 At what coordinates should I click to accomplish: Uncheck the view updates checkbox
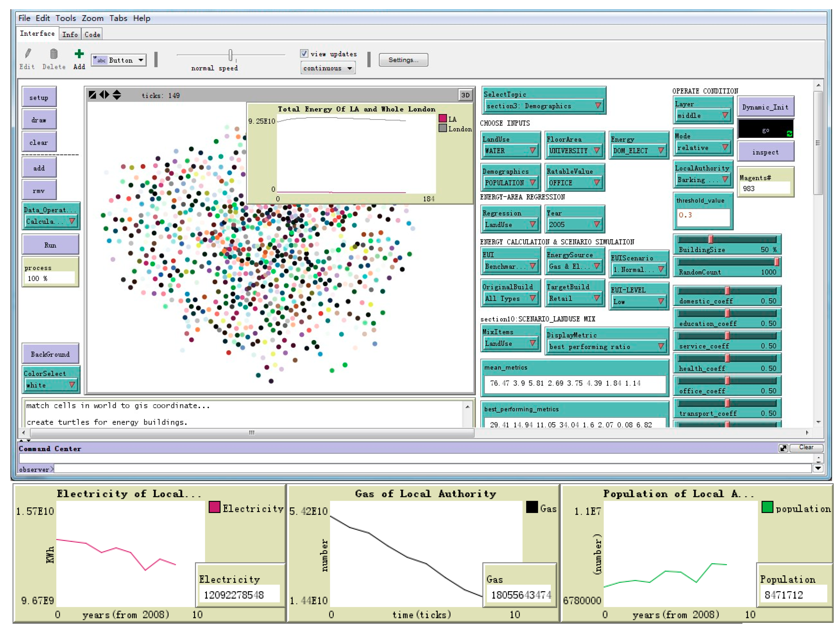click(304, 53)
